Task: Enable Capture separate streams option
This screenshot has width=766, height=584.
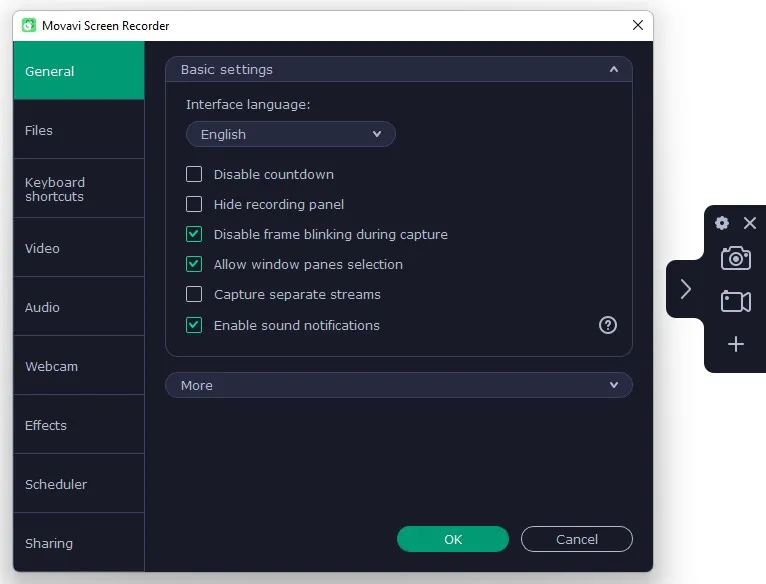Action: coord(194,294)
